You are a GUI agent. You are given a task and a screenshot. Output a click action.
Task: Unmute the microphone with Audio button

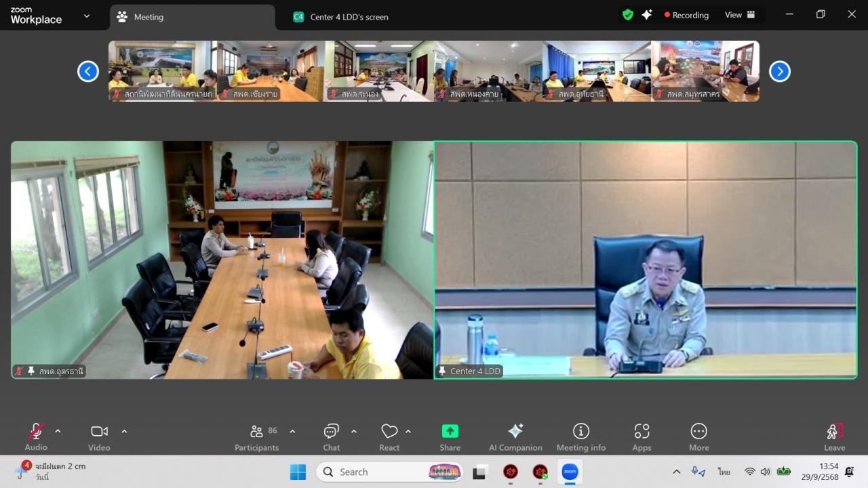click(36, 436)
